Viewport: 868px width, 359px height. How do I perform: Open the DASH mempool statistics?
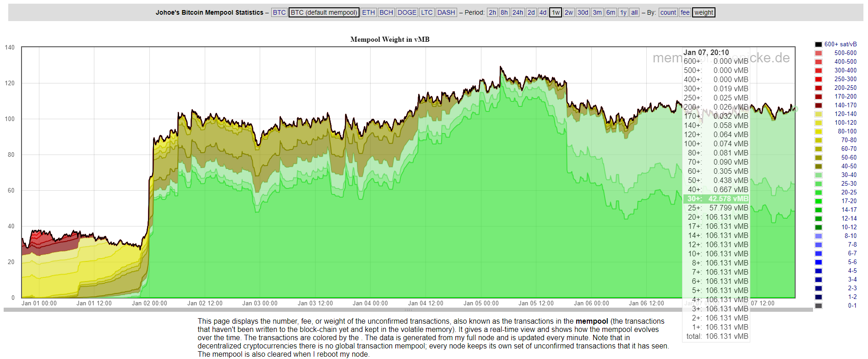446,12
